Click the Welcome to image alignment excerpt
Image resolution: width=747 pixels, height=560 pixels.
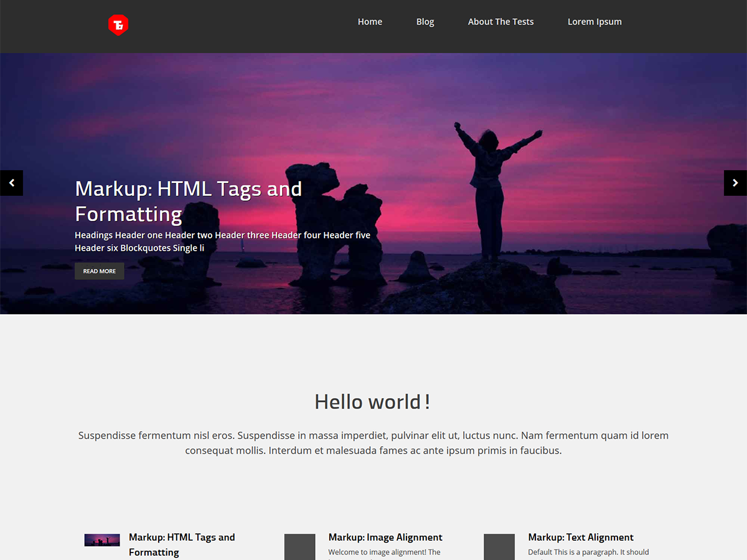[384, 553]
